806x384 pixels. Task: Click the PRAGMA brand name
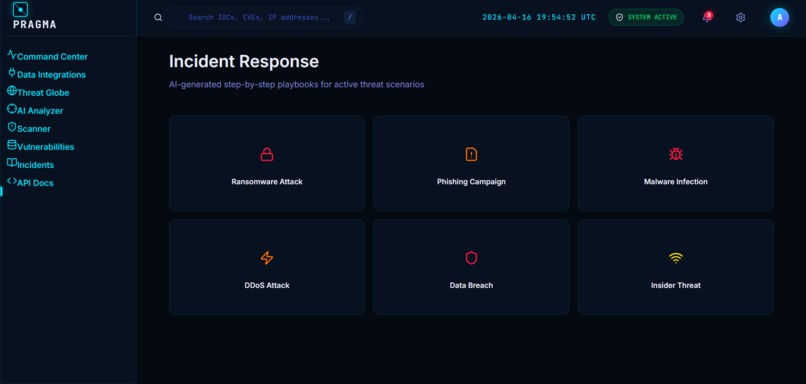[34, 25]
